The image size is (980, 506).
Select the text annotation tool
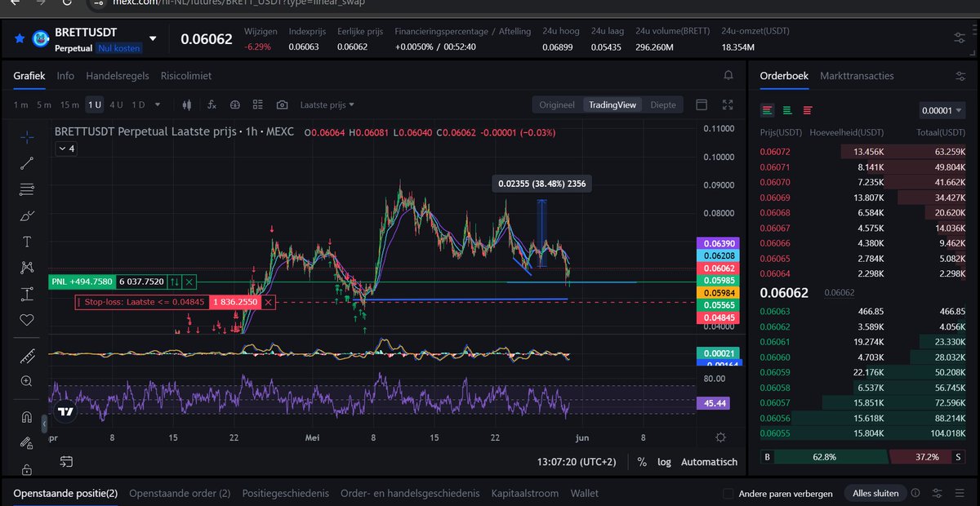[x=27, y=242]
